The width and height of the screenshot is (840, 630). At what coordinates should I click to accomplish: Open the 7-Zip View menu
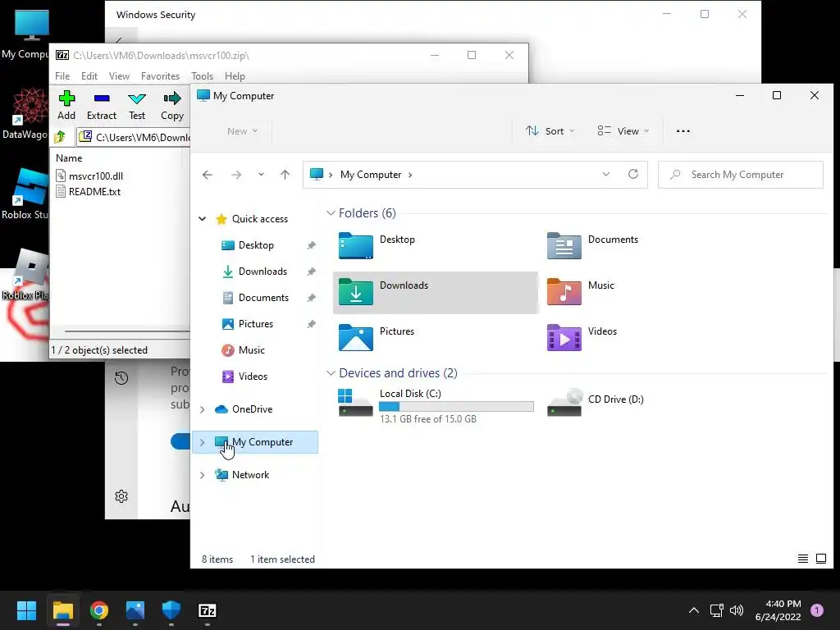[119, 76]
